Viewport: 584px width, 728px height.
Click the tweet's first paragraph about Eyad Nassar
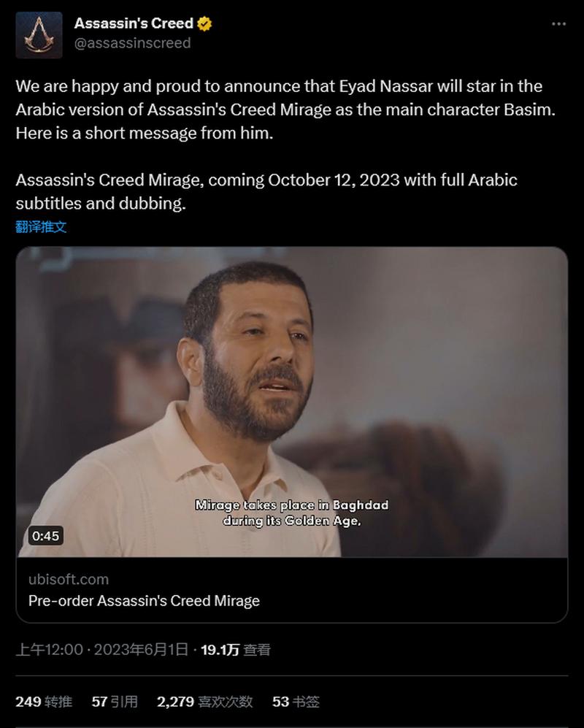coord(285,110)
